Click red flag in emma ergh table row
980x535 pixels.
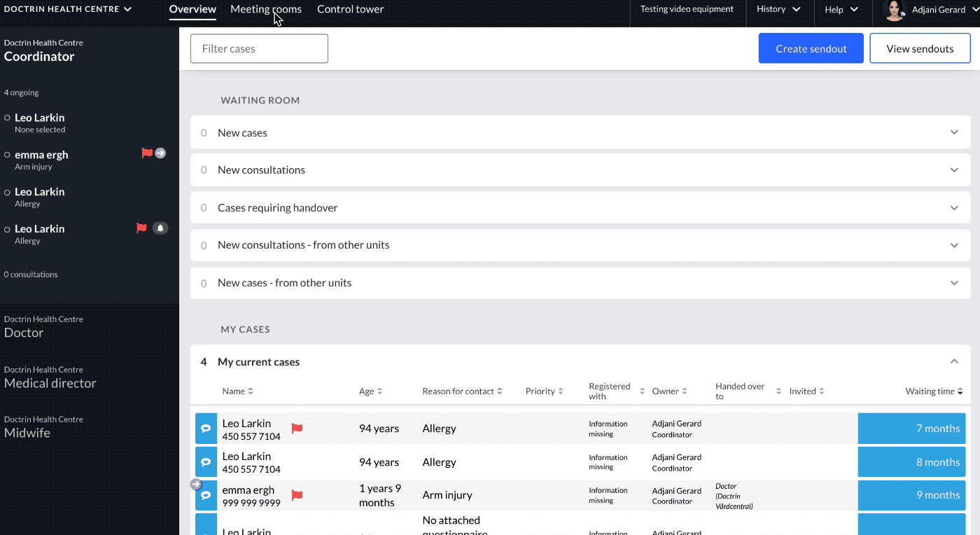(297, 495)
